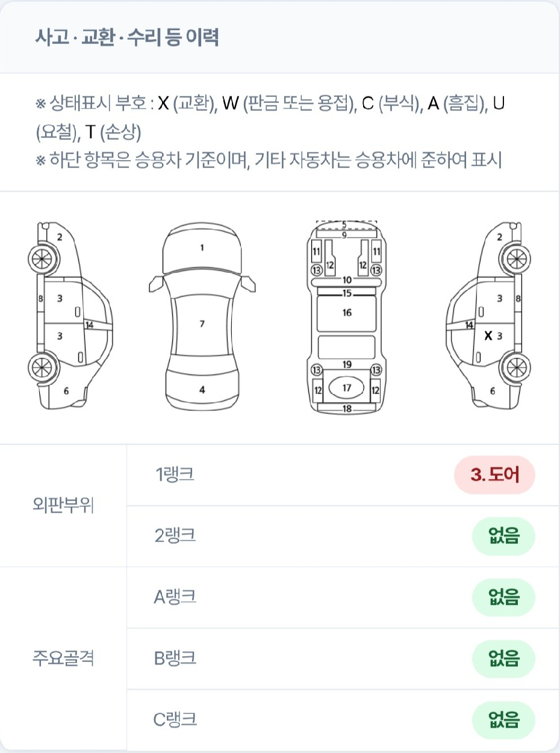Viewport: 560px width, 753px height.
Task: Click the trunk floor part numbered 17
Action: coord(346,388)
